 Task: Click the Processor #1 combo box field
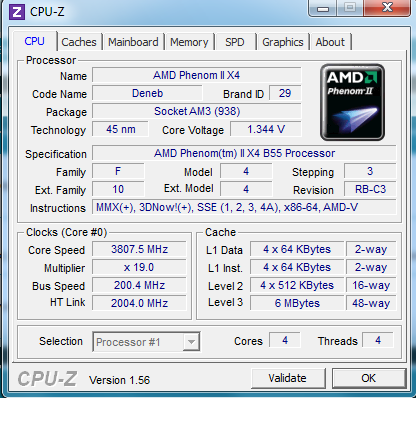point(146,342)
